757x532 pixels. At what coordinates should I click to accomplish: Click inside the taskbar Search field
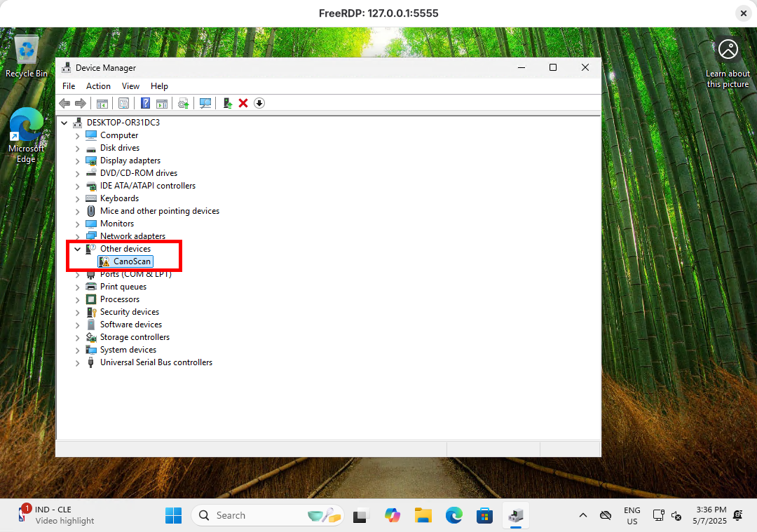[259, 515]
